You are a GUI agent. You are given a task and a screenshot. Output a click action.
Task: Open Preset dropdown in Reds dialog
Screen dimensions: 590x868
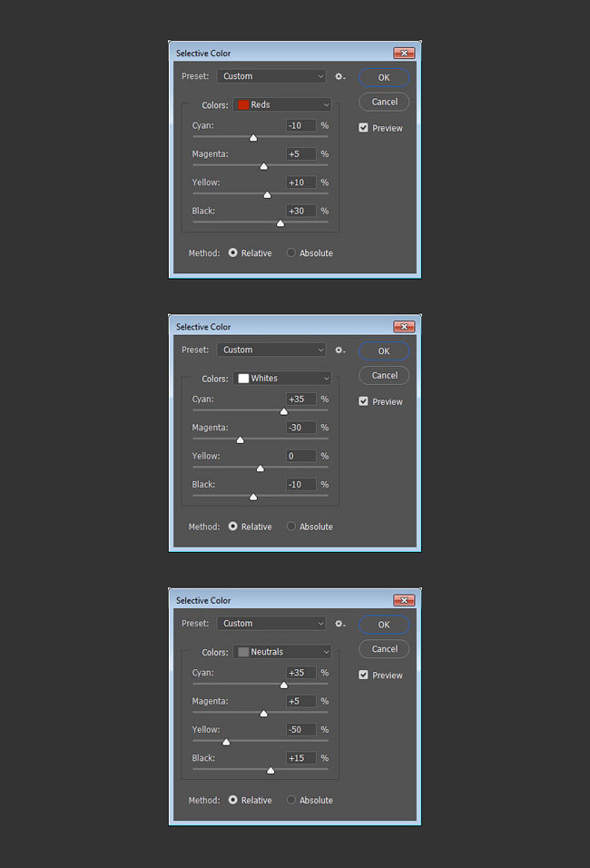271,76
